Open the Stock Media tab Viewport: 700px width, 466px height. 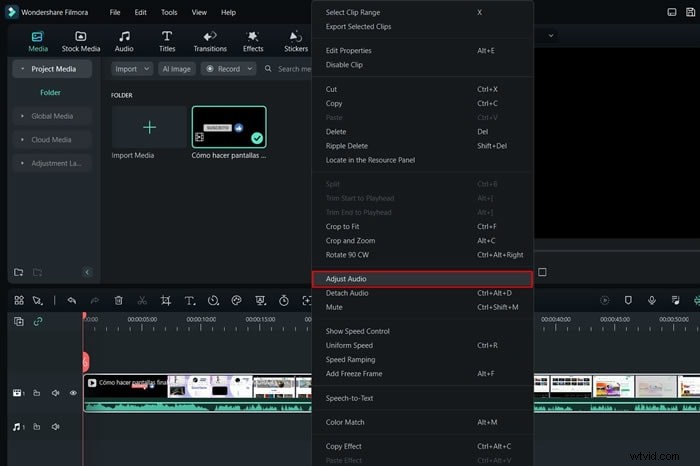point(81,42)
